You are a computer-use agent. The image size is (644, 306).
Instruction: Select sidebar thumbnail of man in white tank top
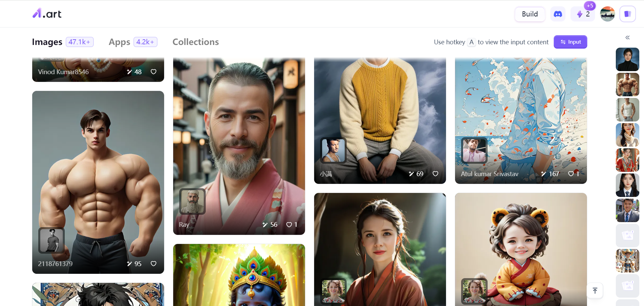click(x=628, y=110)
